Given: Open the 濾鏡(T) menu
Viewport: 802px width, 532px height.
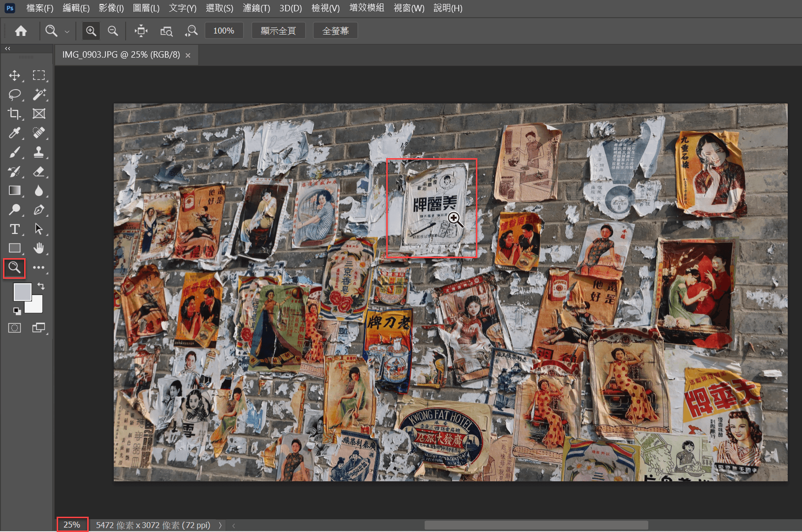Looking at the screenshot, I should pyautogui.click(x=257, y=8).
